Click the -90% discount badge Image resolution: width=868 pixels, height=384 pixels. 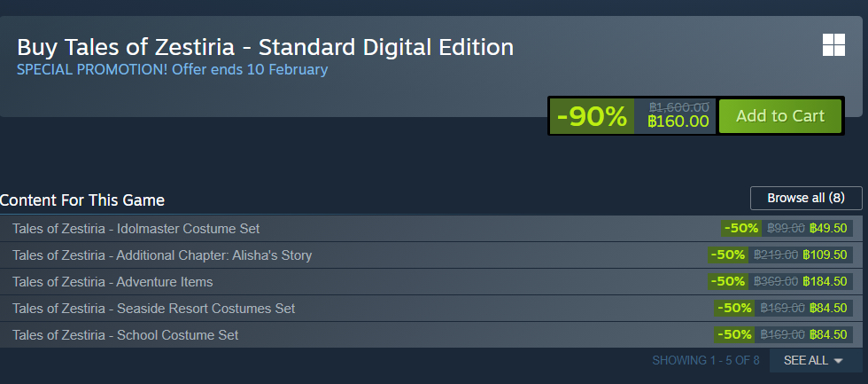(592, 116)
